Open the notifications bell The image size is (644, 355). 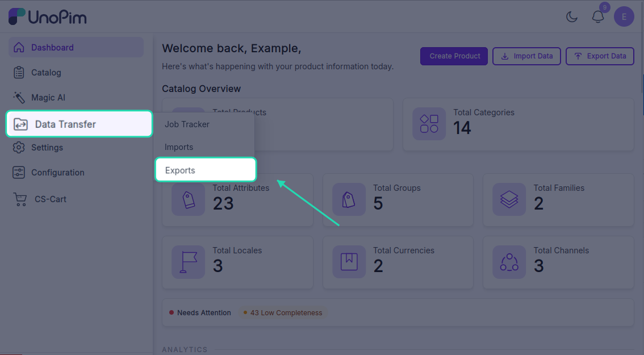[598, 17]
